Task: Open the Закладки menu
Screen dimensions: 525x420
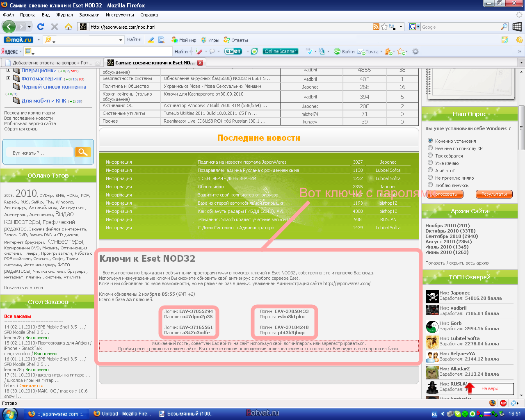Action: [x=89, y=15]
